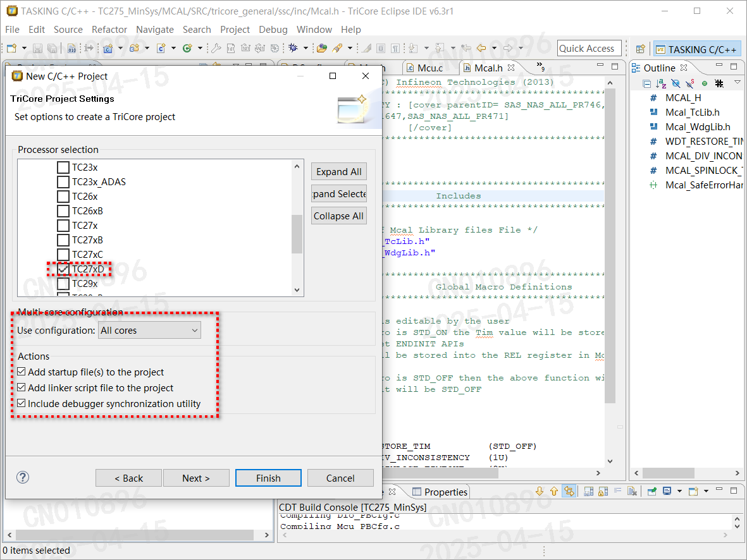Toggle Hide Fields in Outline toolbar
This screenshot has height=560, width=747.
(676, 83)
